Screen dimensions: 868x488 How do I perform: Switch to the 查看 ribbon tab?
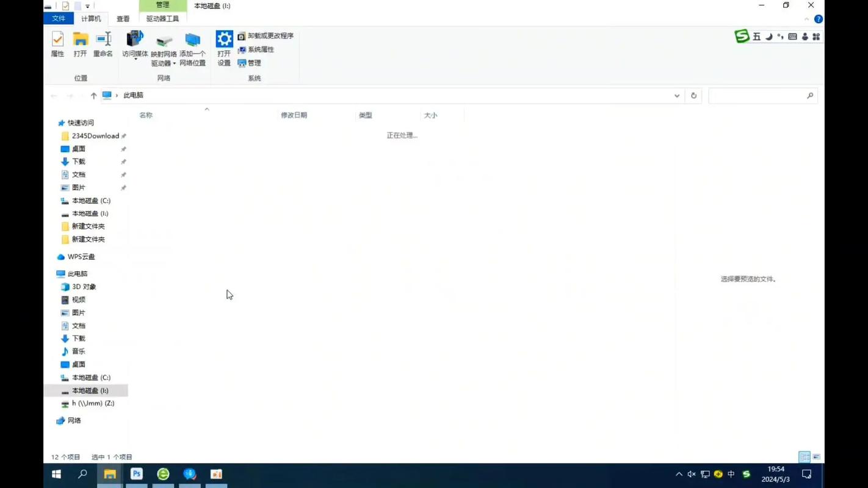pos(123,19)
